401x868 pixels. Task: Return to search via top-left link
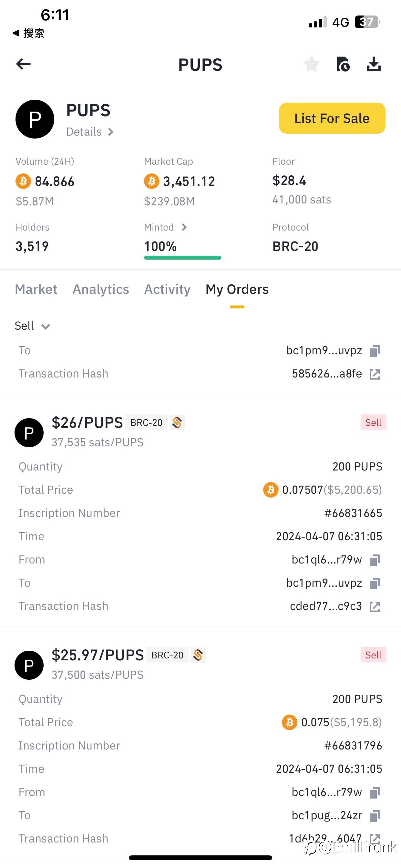tap(28, 33)
